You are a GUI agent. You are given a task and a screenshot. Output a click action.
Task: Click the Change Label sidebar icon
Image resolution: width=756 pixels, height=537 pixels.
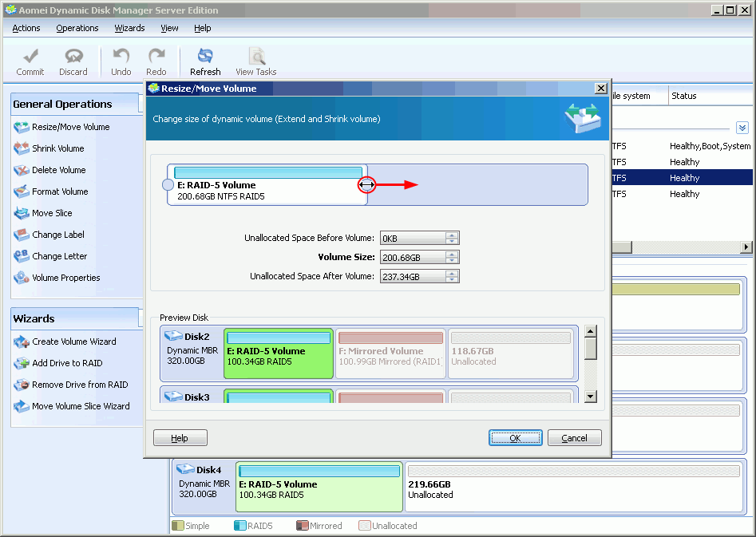22,235
